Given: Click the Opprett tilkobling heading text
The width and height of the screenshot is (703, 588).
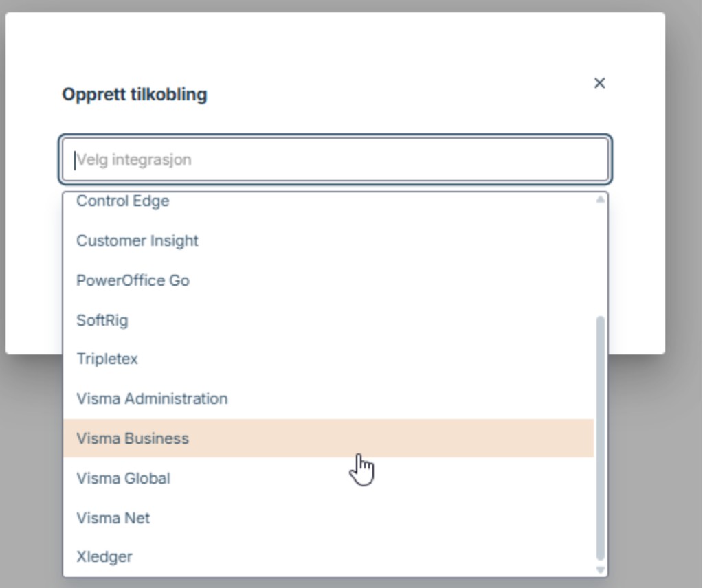Looking at the screenshot, I should (x=135, y=94).
